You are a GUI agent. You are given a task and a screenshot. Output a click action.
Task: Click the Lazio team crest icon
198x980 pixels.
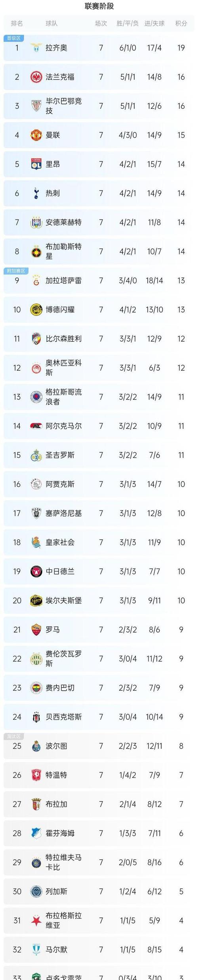(36, 48)
